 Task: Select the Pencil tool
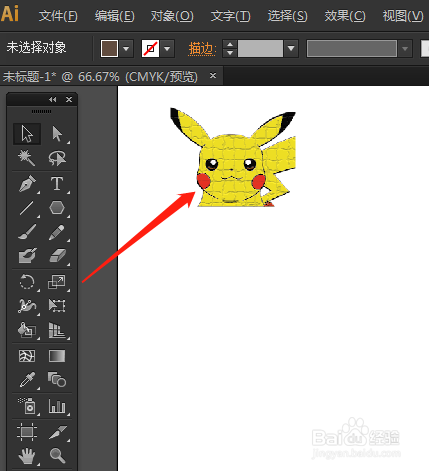(57, 232)
